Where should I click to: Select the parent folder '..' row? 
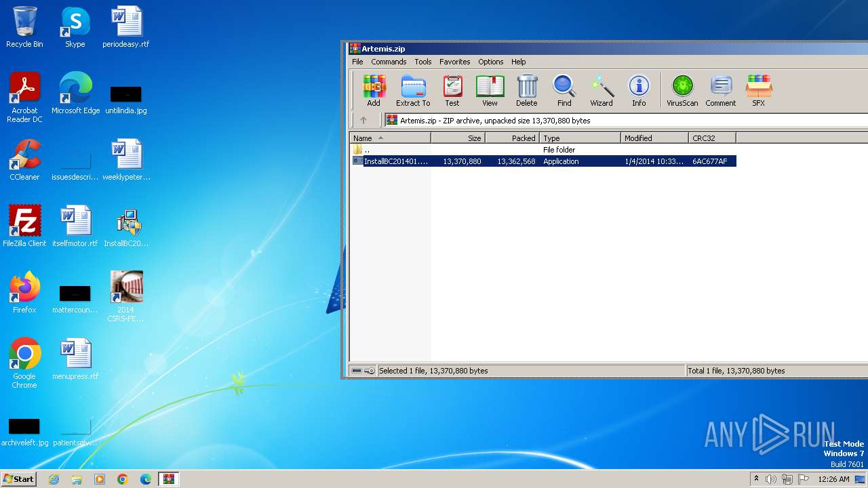tap(542, 150)
